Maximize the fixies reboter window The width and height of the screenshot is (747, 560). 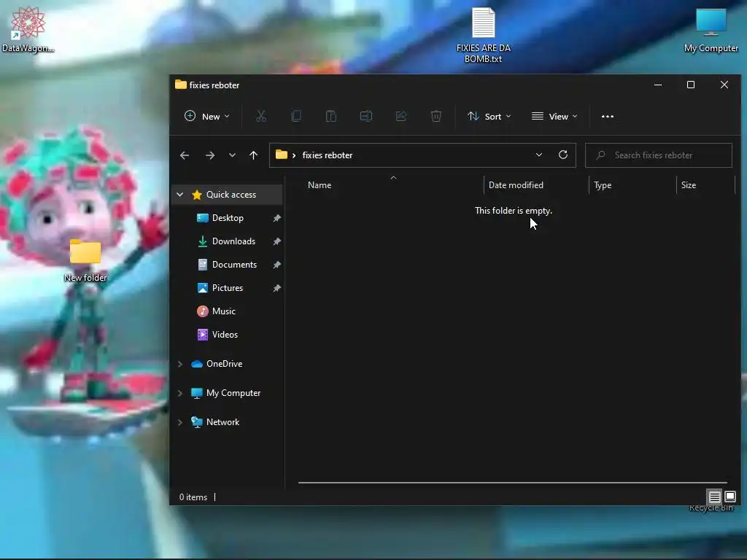691,85
